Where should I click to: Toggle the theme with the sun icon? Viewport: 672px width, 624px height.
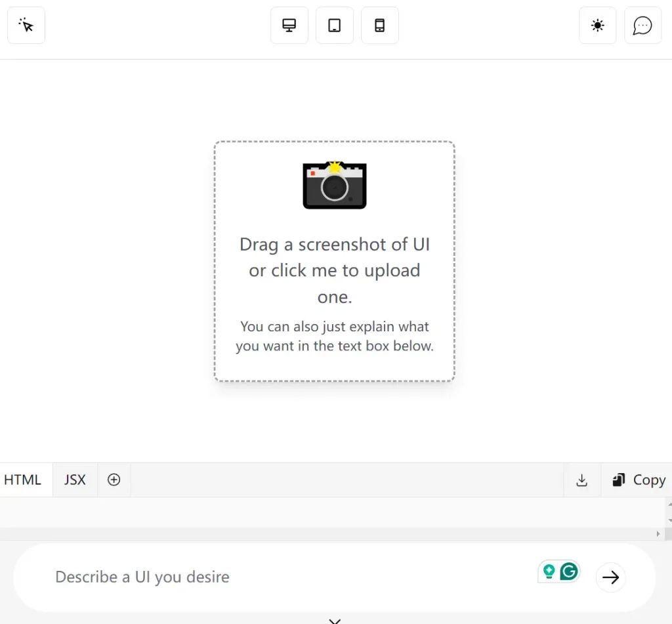(597, 25)
